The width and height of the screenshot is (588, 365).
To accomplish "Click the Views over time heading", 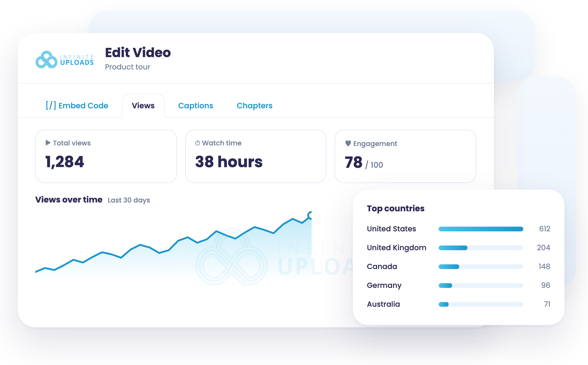I will (69, 200).
